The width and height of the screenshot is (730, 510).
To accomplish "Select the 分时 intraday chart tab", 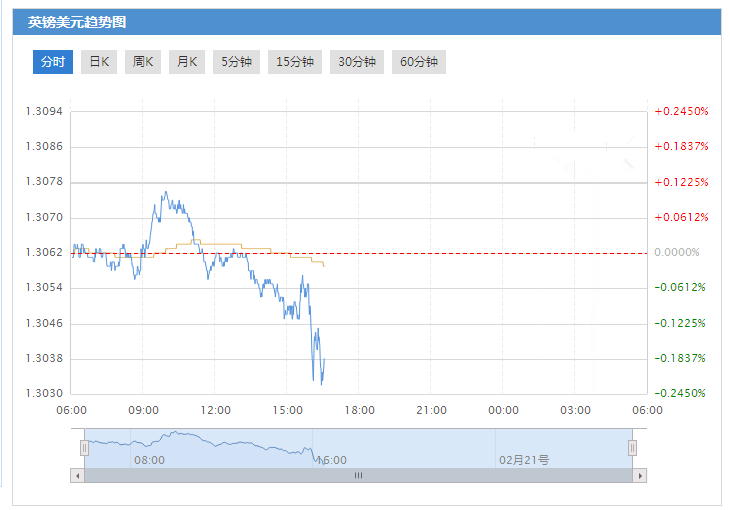I will point(52,62).
